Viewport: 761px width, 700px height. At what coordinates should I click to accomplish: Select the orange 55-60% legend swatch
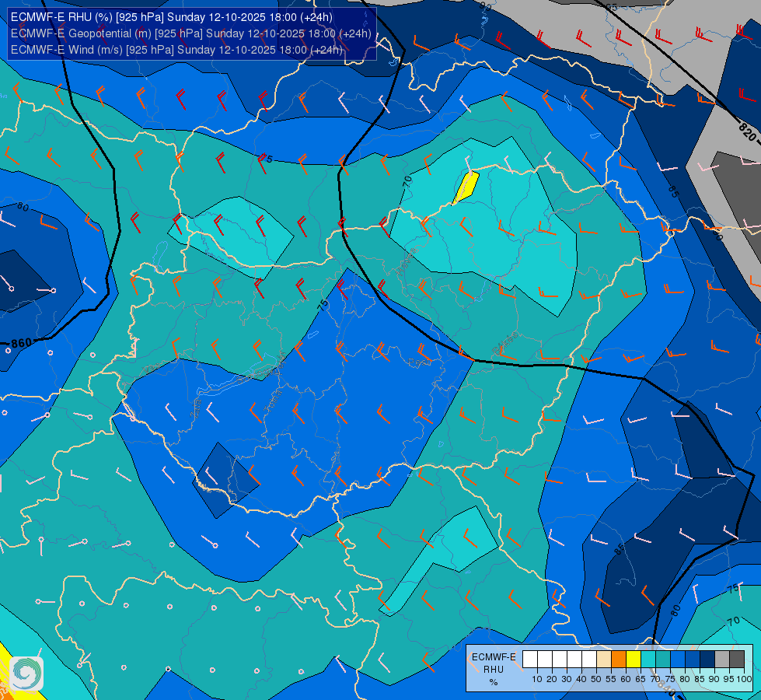click(x=619, y=660)
